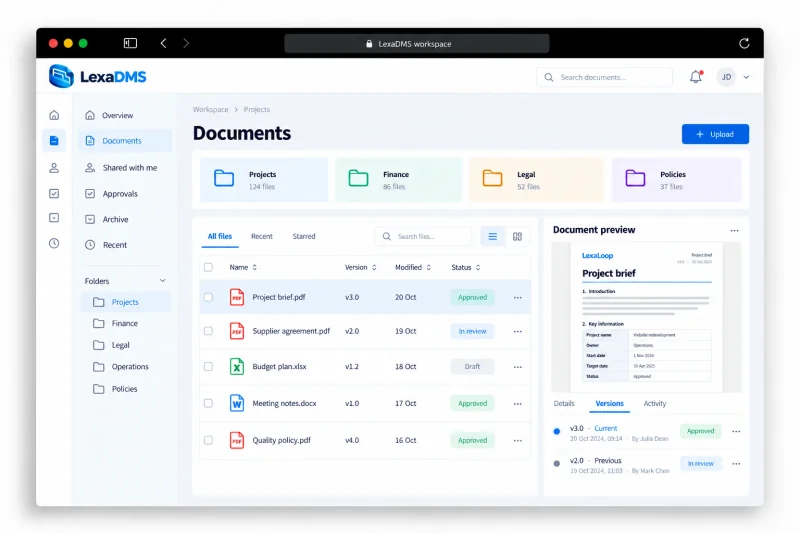Open options for version v3.0
Viewport: 800px width, 533px height.
click(736, 432)
